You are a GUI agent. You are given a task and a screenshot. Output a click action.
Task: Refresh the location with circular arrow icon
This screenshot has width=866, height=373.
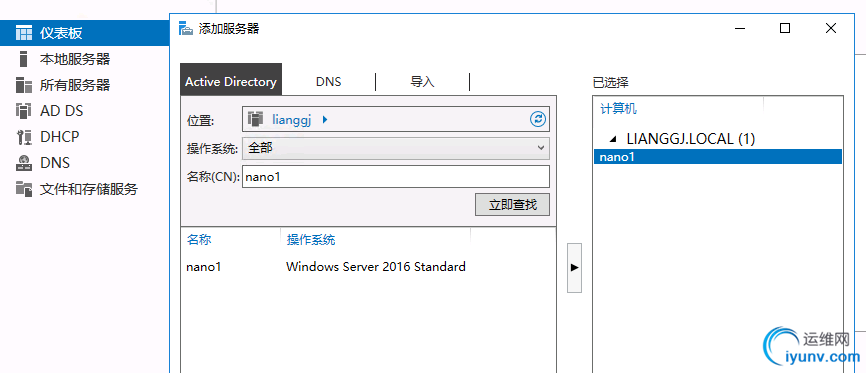(x=537, y=119)
